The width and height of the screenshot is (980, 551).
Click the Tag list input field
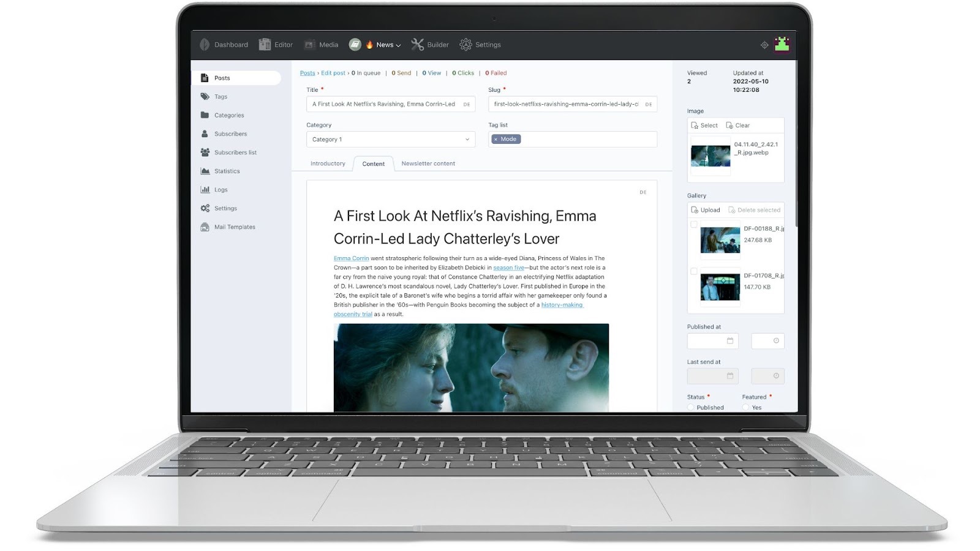[x=573, y=140]
